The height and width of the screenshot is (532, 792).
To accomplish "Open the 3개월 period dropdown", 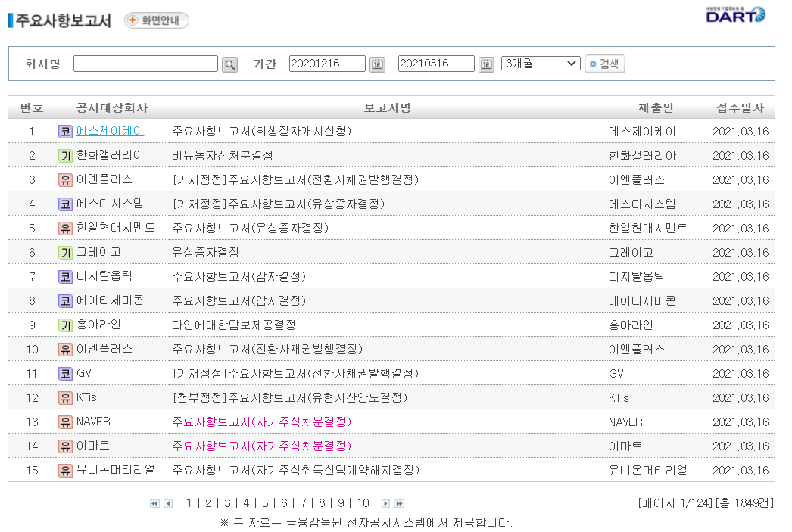I will (x=541, y=64).
